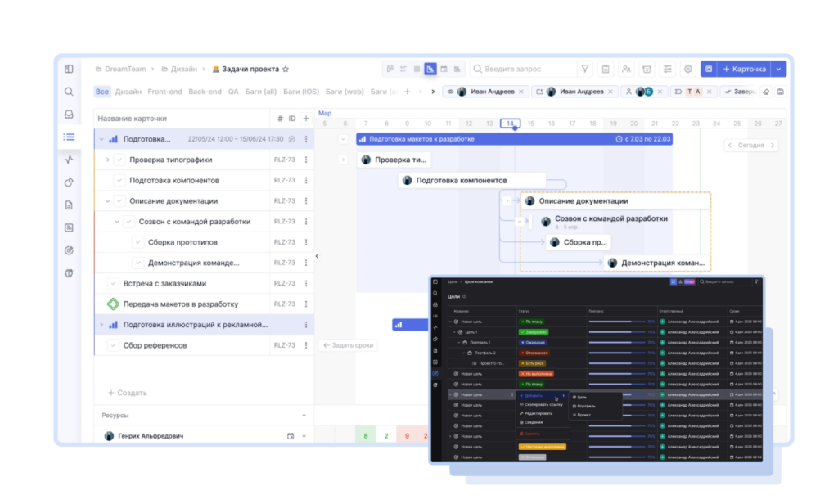Tick the checkbox for Встреча с заказчиками

tap(114, 283)
